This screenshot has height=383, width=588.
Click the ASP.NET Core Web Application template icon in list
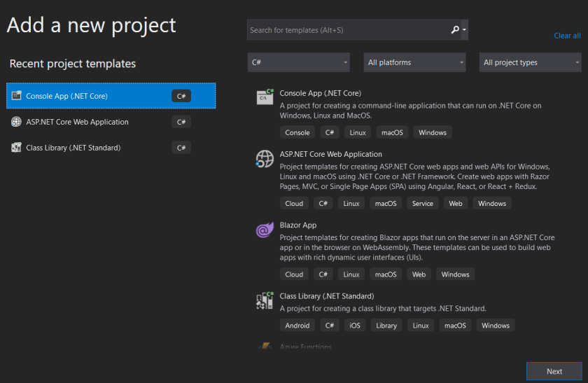[x=265, y=158]
